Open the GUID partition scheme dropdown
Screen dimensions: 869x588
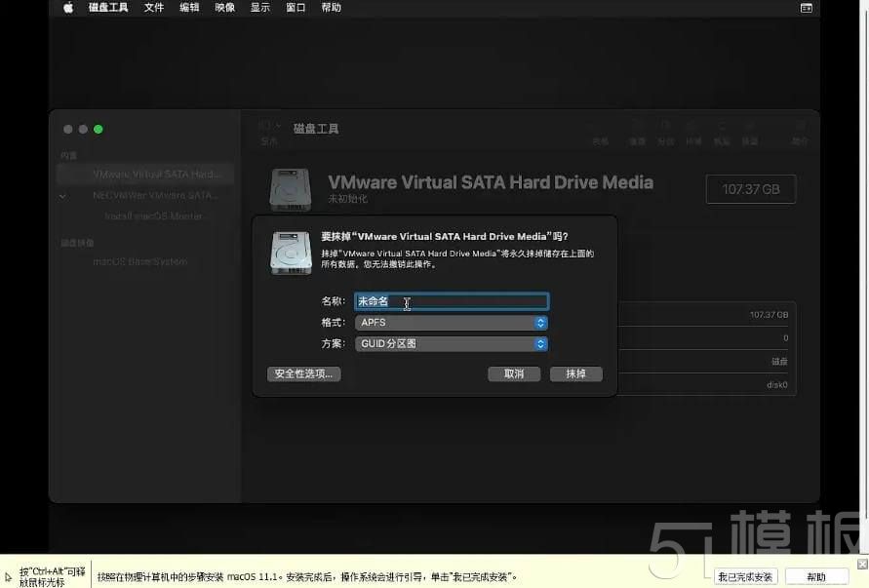pos(451,343)
